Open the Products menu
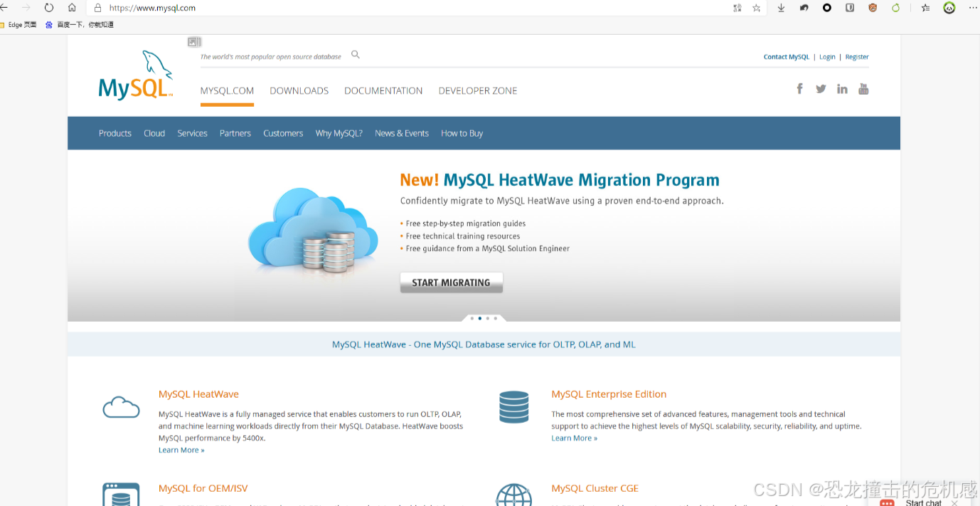This screenshot has height=506, width=980. 115,133
